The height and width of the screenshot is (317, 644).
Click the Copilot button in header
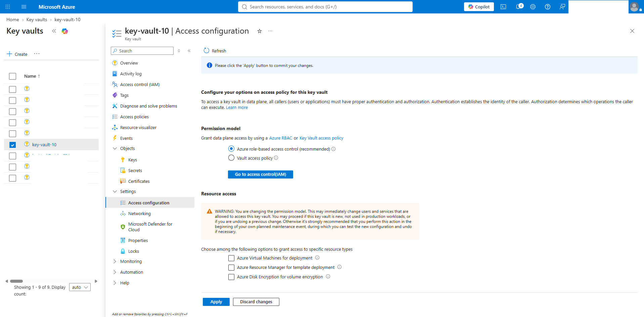point(479,7)
